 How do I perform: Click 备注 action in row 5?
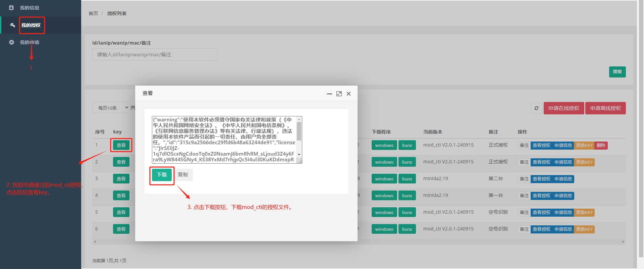point(524,212)
